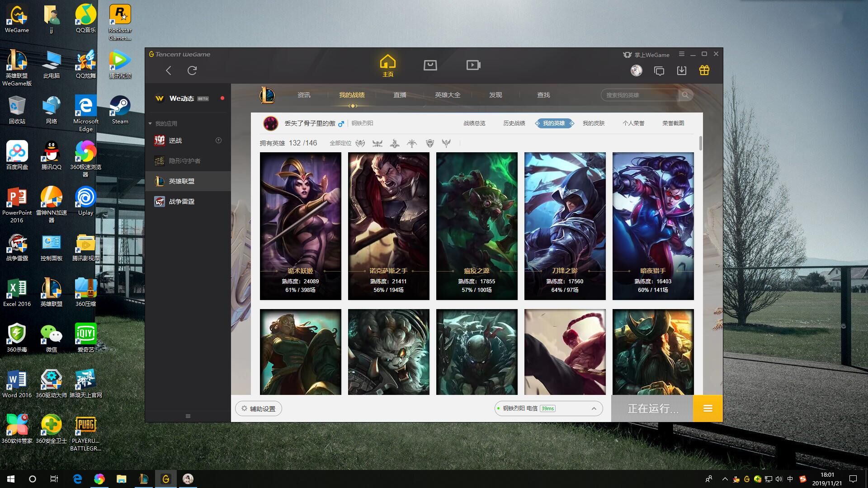Open the 暗夜猎手 hero card
The height and width of the screenshot is (488, 868).
point(653,226)
